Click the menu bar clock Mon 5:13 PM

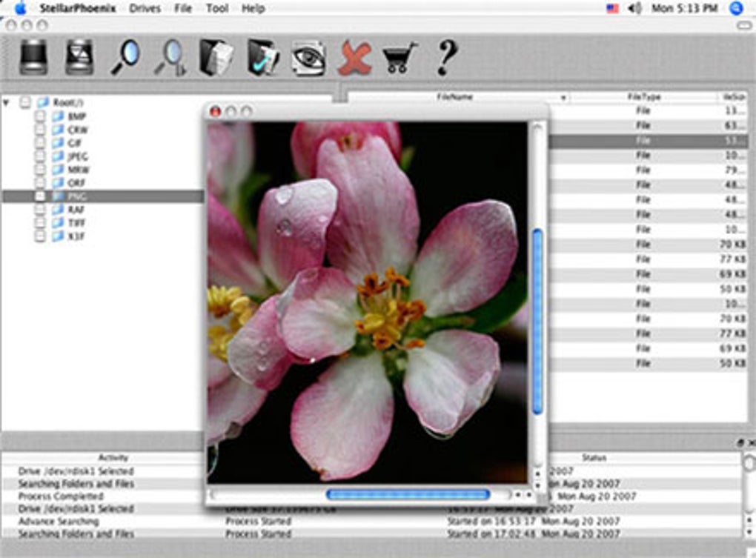coord(685,8)
